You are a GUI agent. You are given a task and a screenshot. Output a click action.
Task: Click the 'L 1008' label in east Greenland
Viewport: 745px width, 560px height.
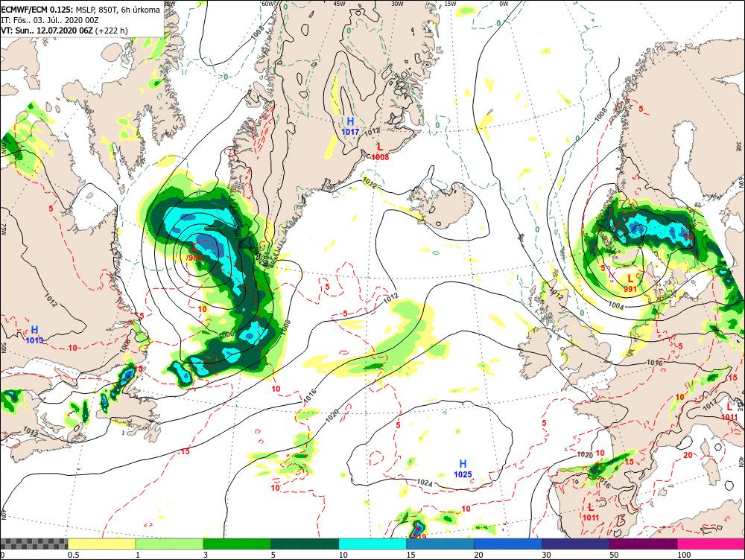380,151
